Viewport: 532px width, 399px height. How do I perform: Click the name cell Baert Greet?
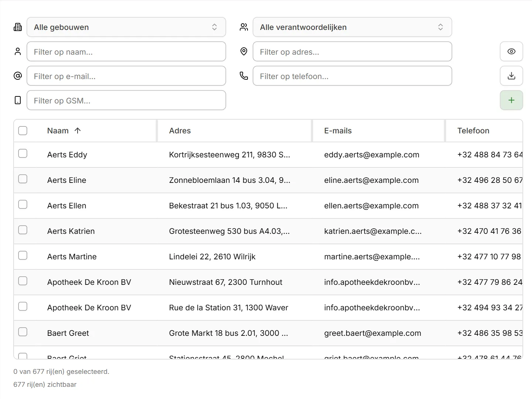(68, 333)
